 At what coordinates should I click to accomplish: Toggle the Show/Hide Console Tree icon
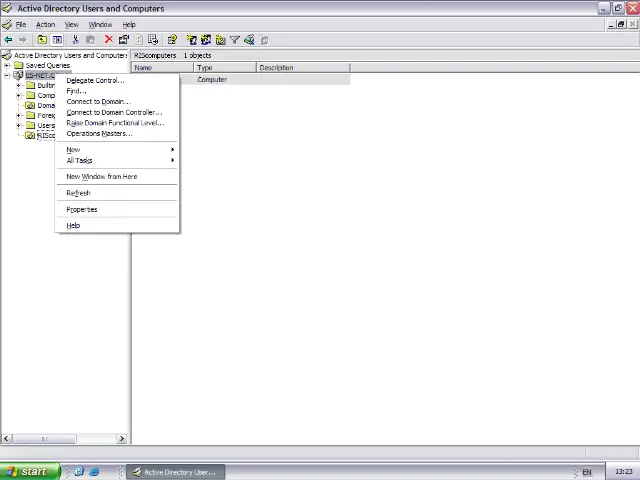click(x=57, y=40)
